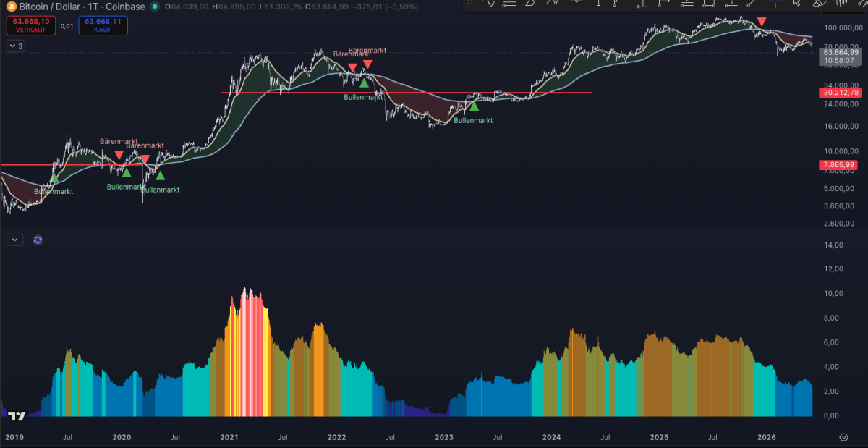Click the red 30.212,78 price label
Image resolution: width=868 pixels, height=448 pixels.
click(x=840, y=93)
